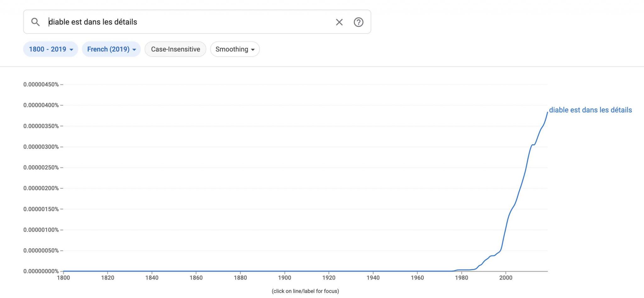This screenshot has width=644, height=298.
Task: Click the 1980 x-axis year label
Action: point(461,278)
